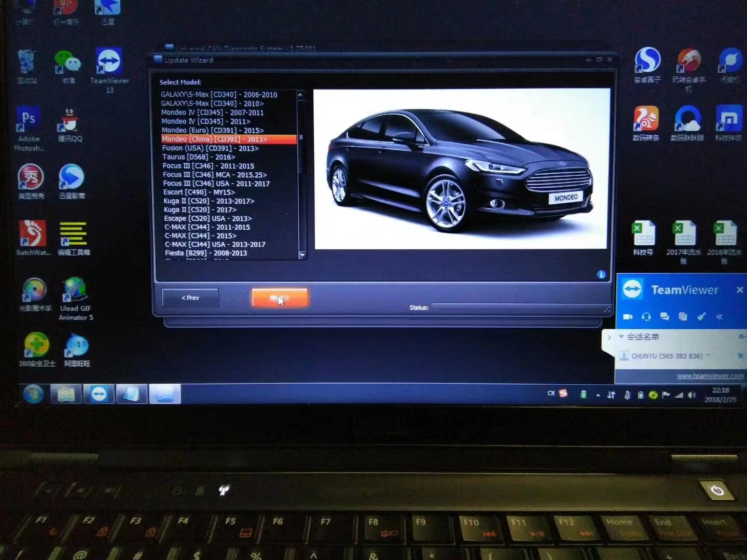Open the TeamViewer chat bubbles icon
Screen dimensions: 747x560
(x=665, y=316)
